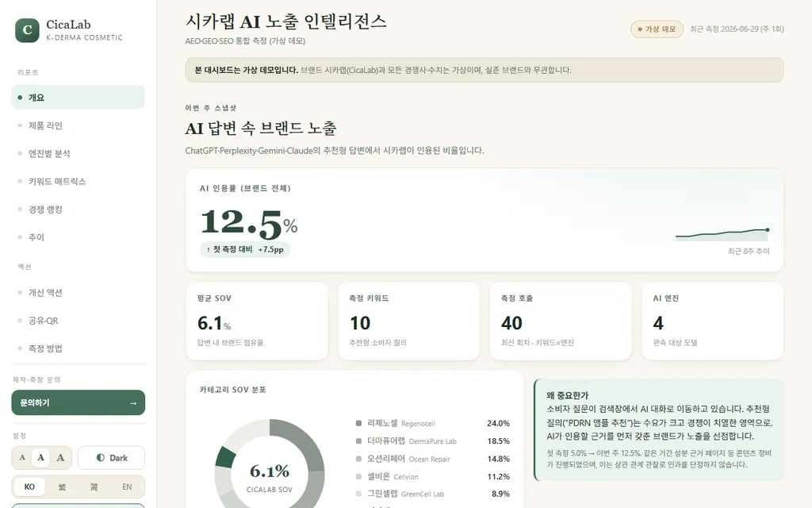Select the largest A font size
This screenshot has width=812, height=508.
coord(60,458)
